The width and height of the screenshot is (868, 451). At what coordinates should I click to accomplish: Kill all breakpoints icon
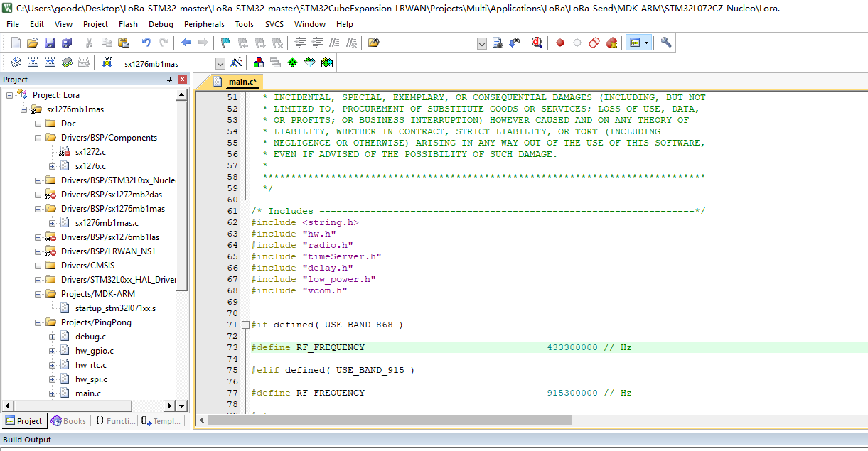point(611,43)
